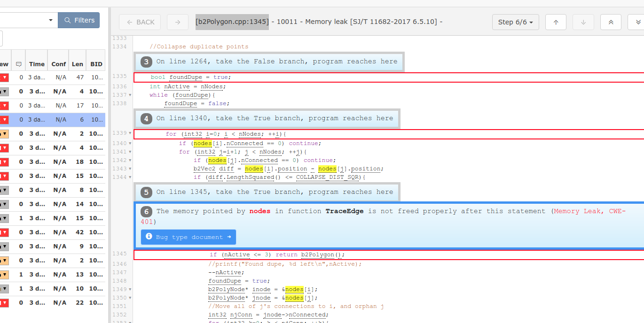Expand the filter combo box at top left

[50, 20]
